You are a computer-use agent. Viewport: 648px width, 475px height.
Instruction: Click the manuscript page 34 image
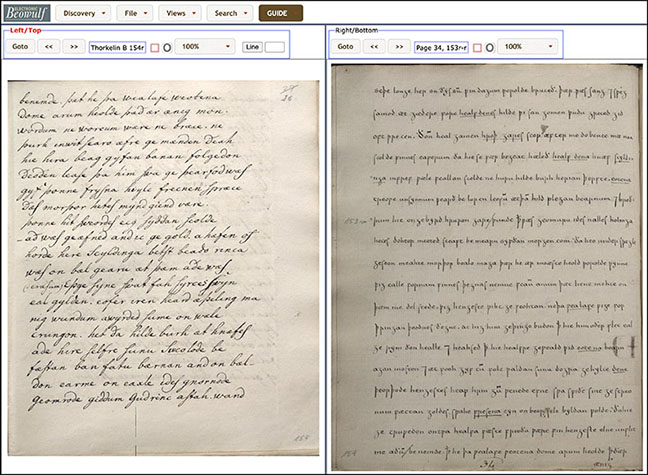tap(487, 267)
